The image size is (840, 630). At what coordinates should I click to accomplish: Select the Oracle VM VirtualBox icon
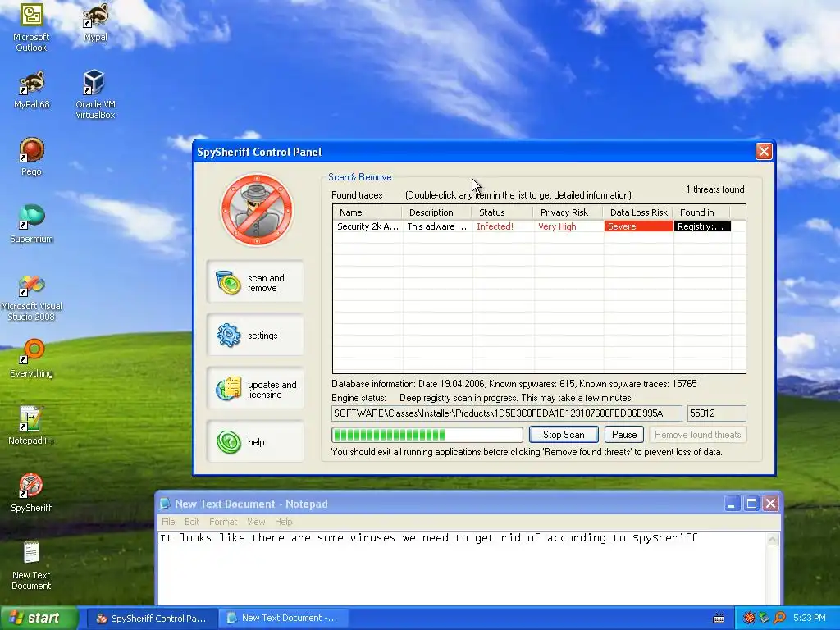point(95,94)
